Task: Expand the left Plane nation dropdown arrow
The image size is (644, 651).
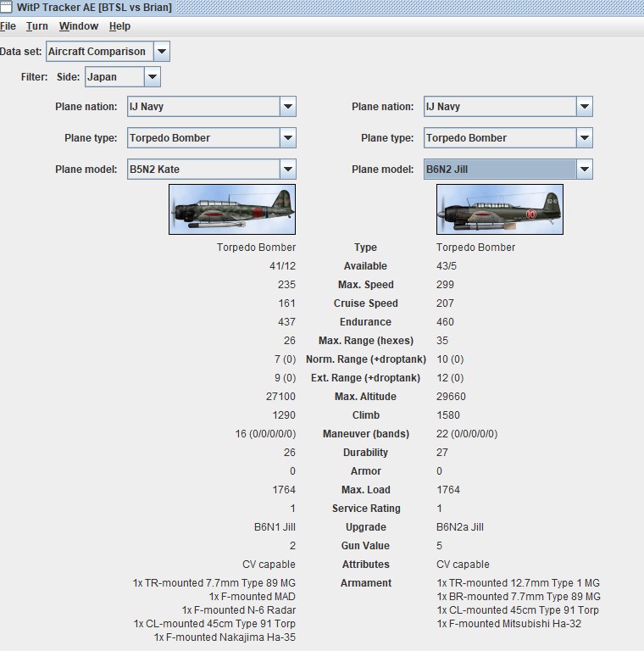Action: 288,107
